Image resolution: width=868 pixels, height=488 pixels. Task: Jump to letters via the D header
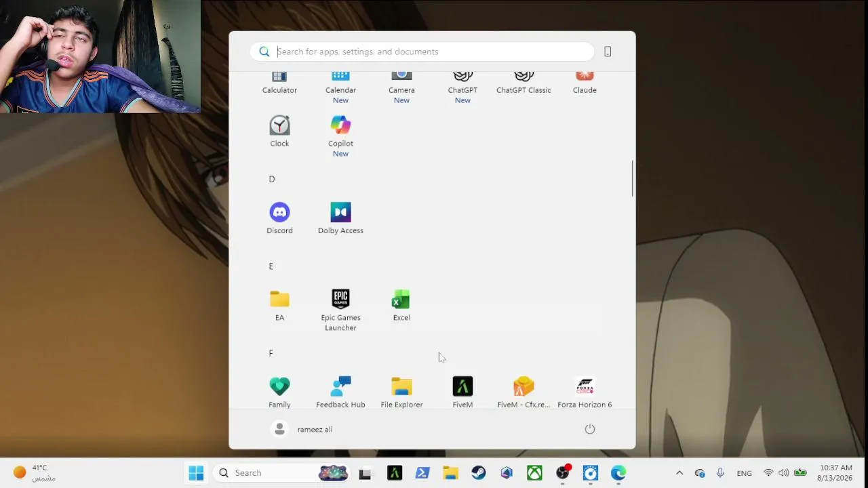click(x=272, y=179)
